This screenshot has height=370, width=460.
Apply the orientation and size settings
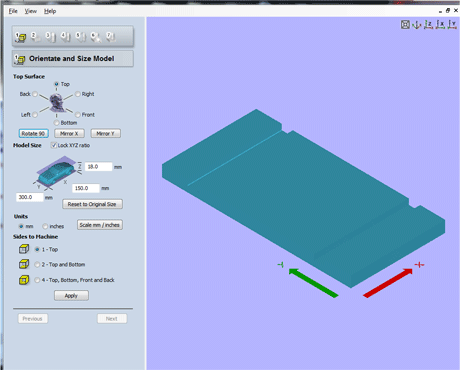71,295
